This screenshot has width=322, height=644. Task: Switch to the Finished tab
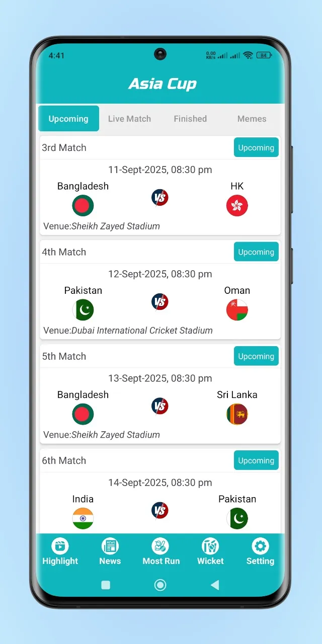click(x=190, y=119)
